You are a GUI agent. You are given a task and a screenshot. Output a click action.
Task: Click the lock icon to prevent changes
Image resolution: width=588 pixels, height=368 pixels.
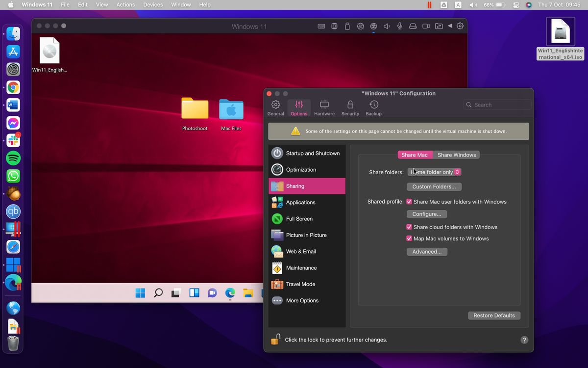coord(275,339)
